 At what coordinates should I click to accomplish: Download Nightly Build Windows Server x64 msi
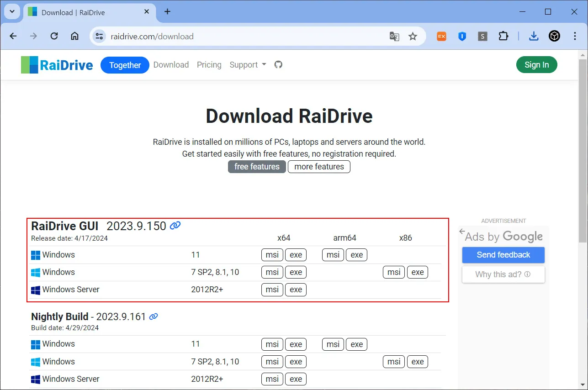coord(272,379)
